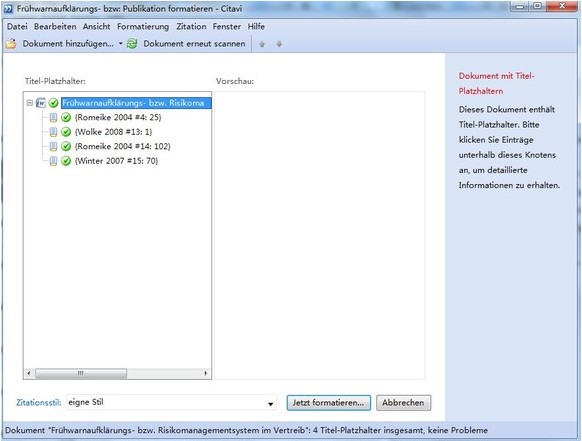This screenshot has width=582, height=441.
Task: Click the folder icon for Dokument hinzufügen
Action: (11, 44)
